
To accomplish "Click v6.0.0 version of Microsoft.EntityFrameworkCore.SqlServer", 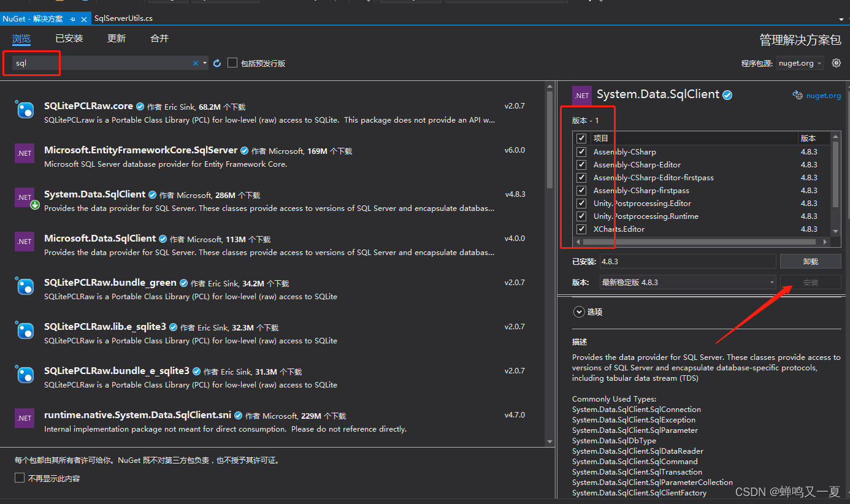I will 515,150.
